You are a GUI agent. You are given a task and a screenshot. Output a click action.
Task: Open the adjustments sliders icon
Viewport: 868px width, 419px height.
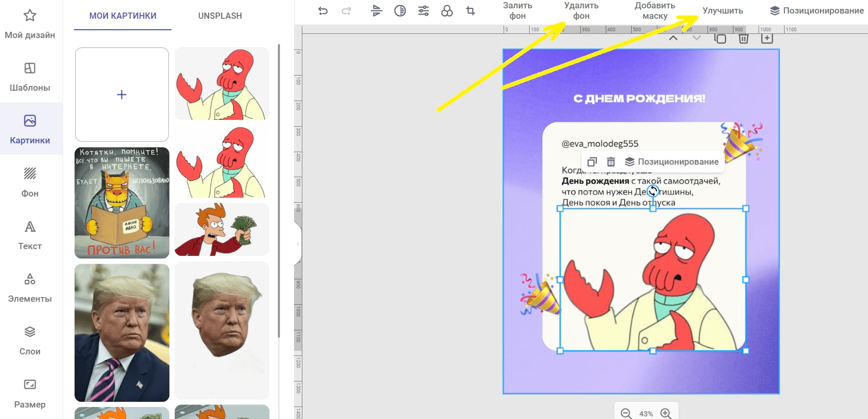[x=423, y=10]
